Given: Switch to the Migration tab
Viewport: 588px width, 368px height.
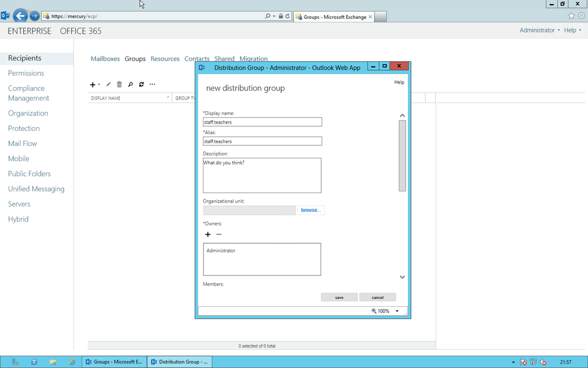Looking at the screenshot, I should pyautogui.click(x=253, y=58).
